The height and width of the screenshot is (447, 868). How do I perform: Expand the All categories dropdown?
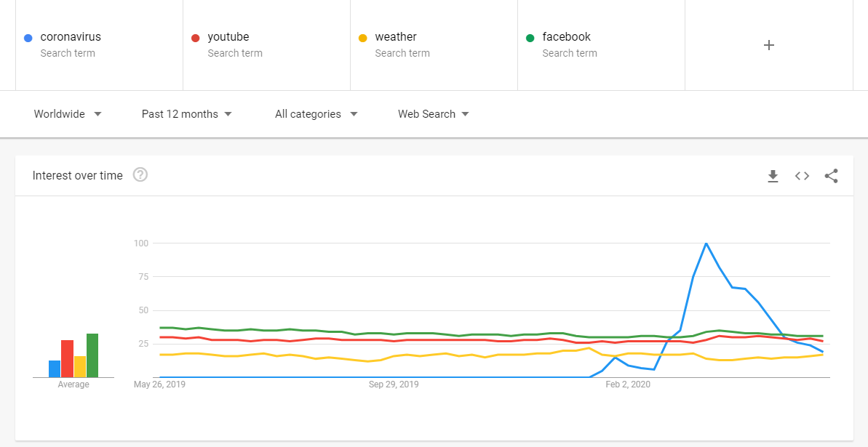(x=316, y=114)
